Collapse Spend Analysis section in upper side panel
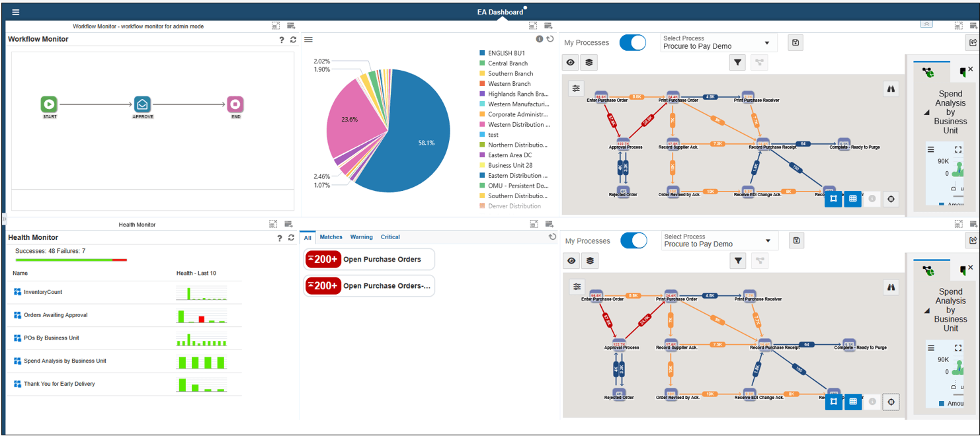980x436 pixels. coord(926,112)
